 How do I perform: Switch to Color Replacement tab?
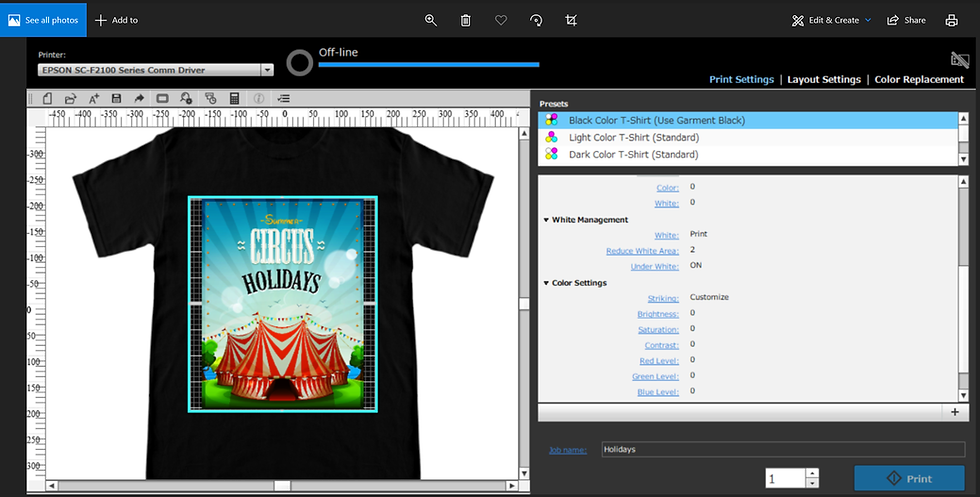pos(919,79)
